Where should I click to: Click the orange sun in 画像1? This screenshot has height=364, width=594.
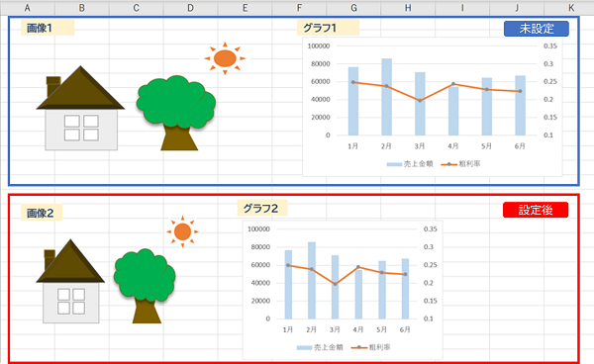(x=225, y=58)
